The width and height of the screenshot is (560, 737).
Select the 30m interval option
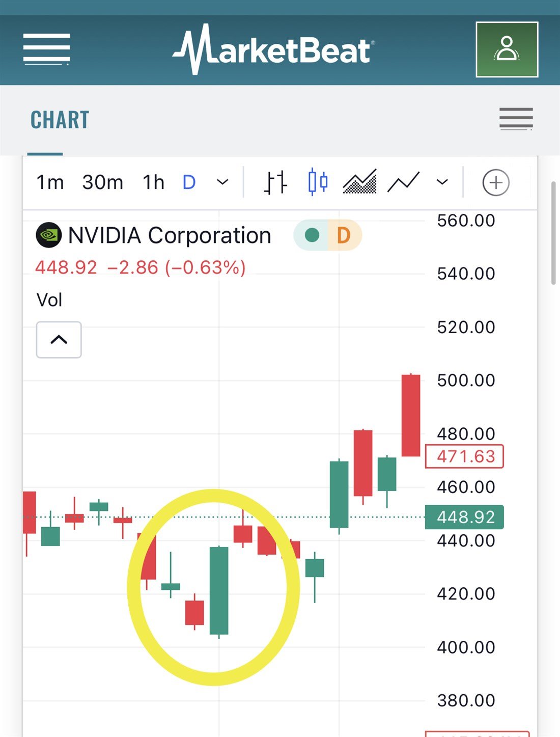click(102, 182)
